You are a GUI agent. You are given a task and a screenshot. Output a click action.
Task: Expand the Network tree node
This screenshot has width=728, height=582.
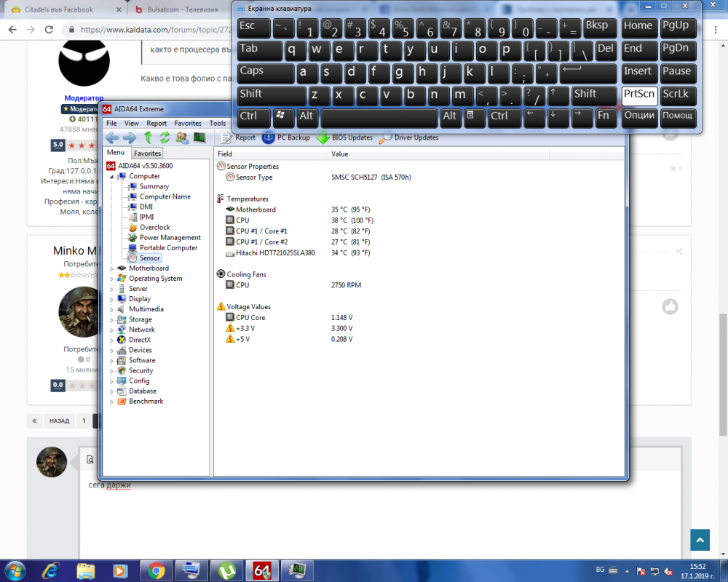tap(111, 330)
